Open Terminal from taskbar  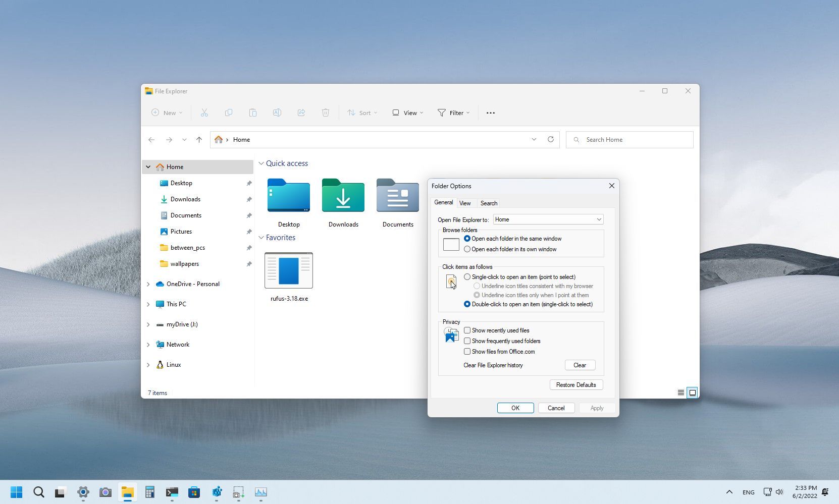[x=172, y=492]
